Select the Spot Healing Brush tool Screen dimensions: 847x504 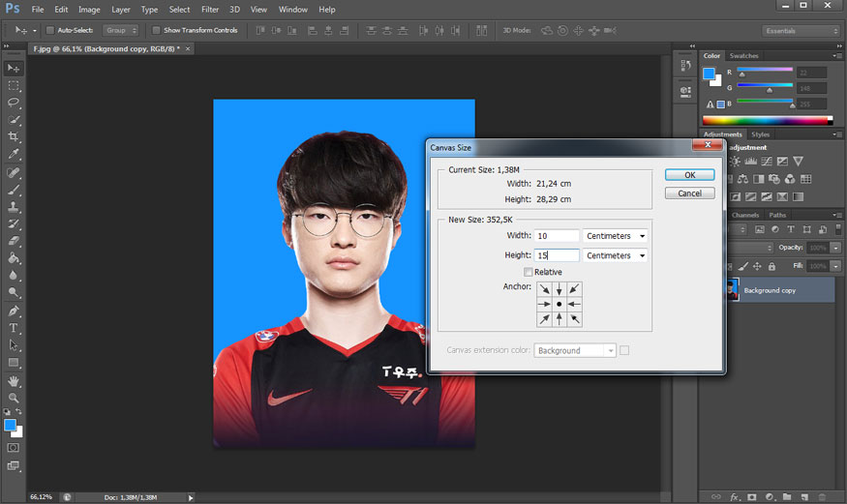14,173
